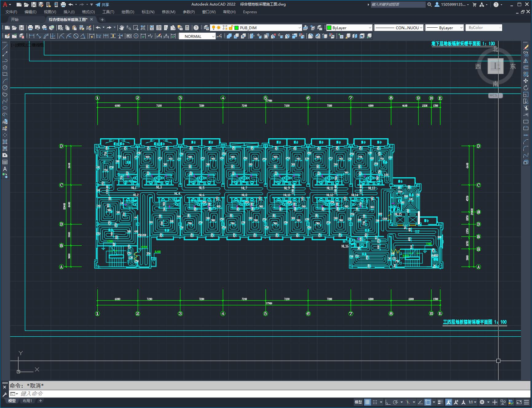Open the 标注(N) menu
Image resolution: width=532 pixels, height=408 pixels.
click(148, 12)
